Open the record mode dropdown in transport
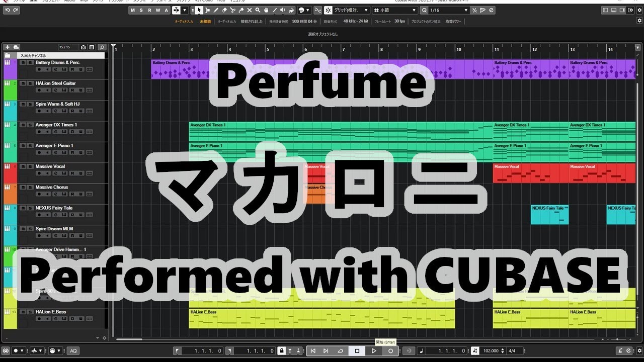This screenshot has width=644, height=362. 19,351
